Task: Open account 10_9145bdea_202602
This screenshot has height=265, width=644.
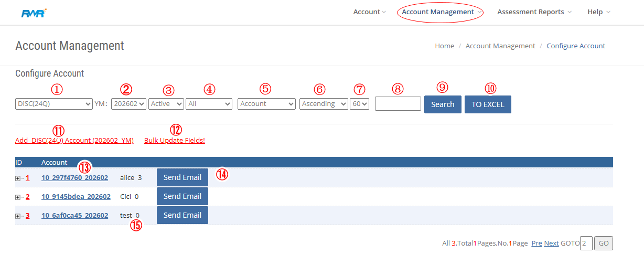Action: coord(76,197)
